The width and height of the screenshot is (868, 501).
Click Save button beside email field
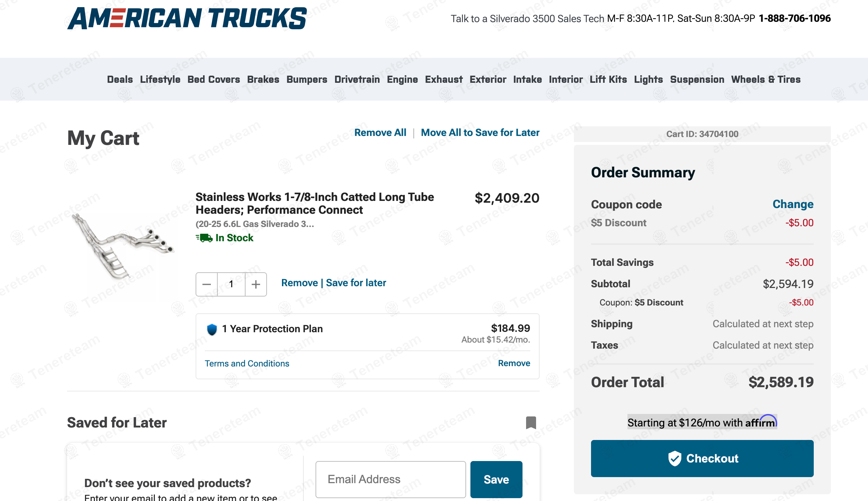pyautogui.click(x=496, y=479)
